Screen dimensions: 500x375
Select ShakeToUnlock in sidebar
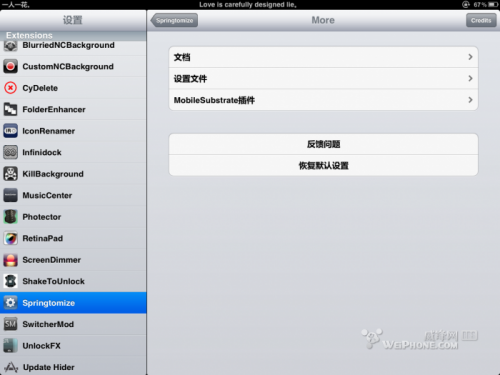73,281
